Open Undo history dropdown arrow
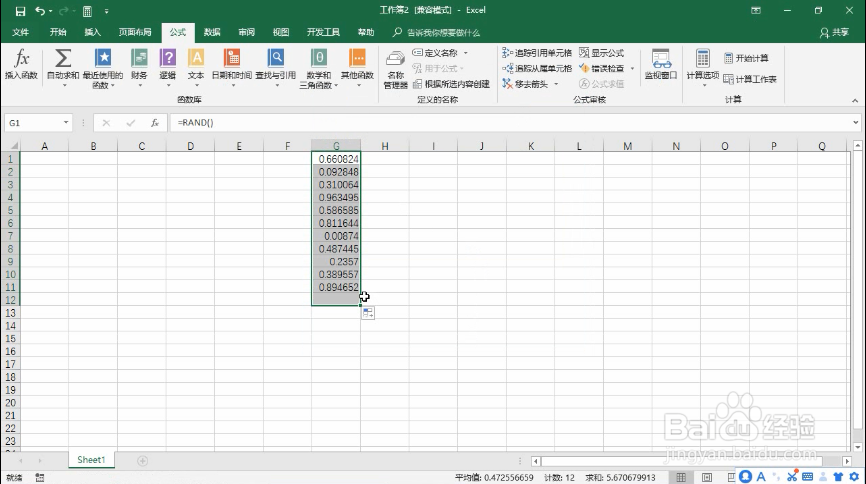This screenshot has height=484, width=866. point(50,10)
